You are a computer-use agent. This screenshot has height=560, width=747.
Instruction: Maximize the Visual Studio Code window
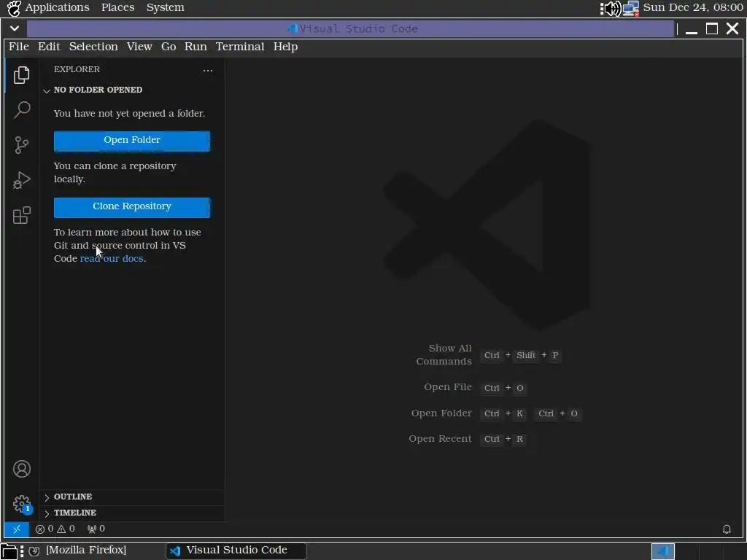[x=712, y=29]
